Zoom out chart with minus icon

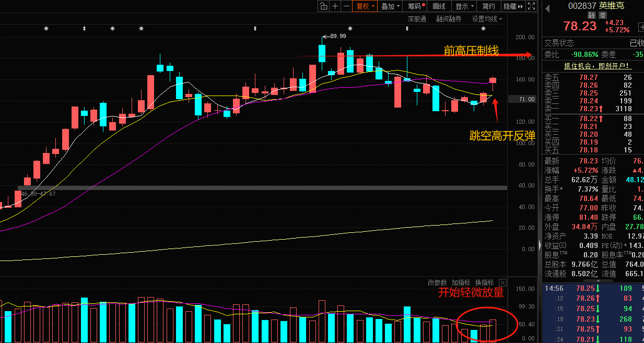pos(346,6)
